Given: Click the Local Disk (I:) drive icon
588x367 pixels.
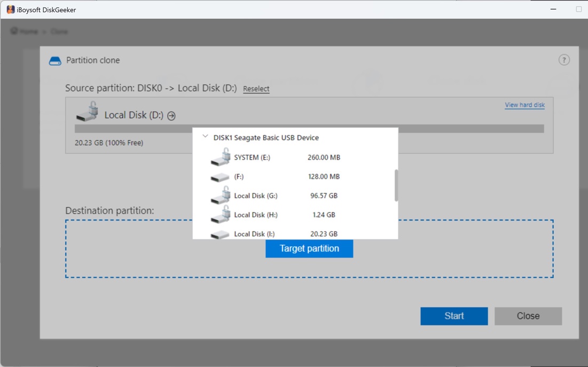Looking at the screenshot, I should (220, 235).
